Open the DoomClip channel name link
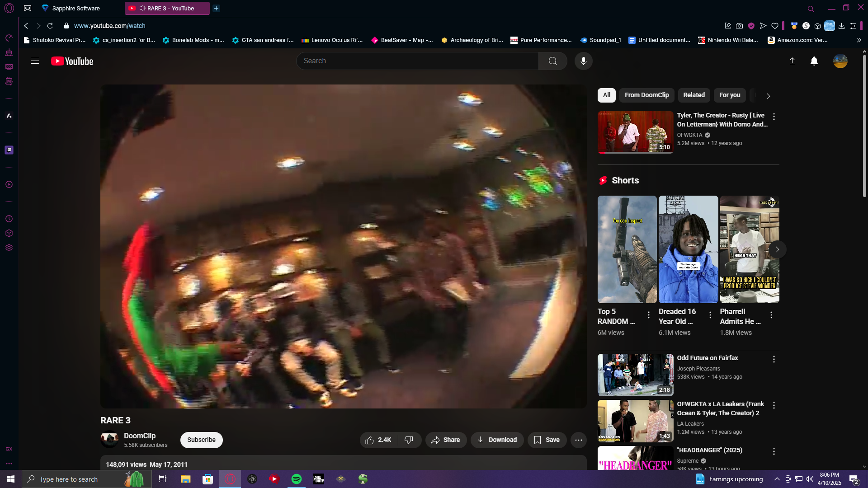This screenshot has height=488, width=868. (x=140, y=436)
